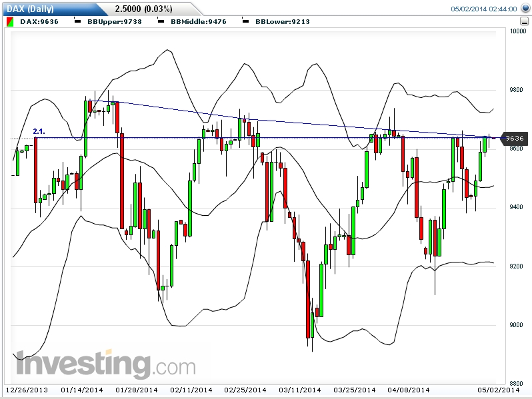Click the 8800 price axis label

point(516,384)
